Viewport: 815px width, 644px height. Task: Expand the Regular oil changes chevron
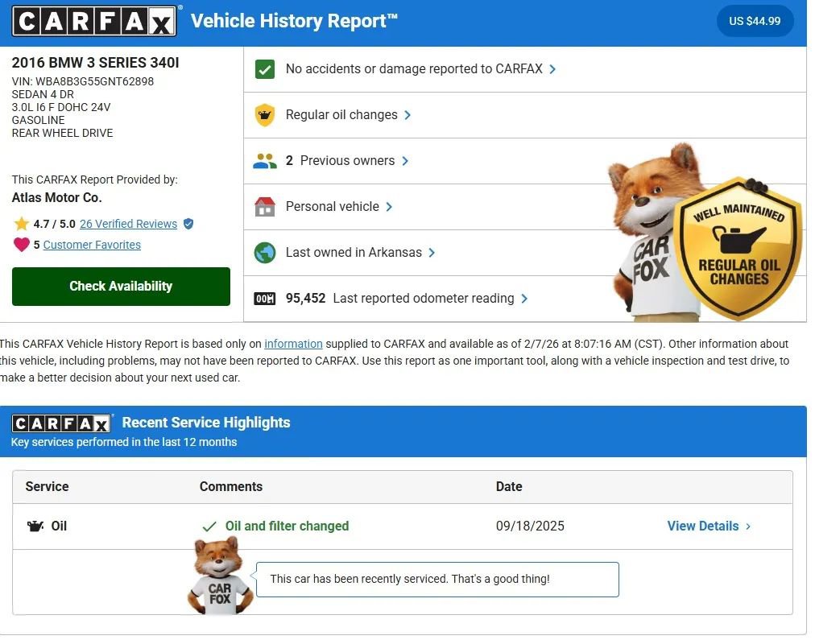click(x=407, y=115)
